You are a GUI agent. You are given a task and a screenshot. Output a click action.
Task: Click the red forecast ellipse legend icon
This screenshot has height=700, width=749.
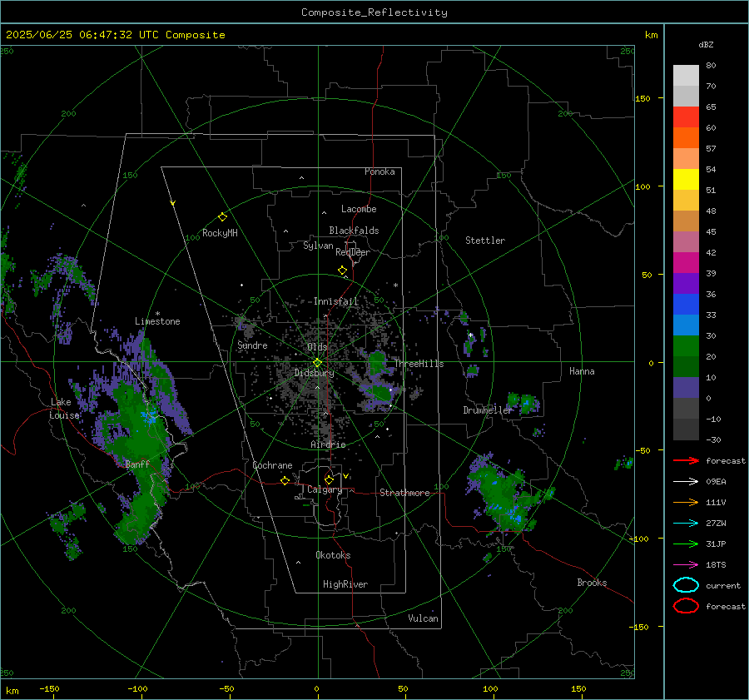click(x=686, y=606)
